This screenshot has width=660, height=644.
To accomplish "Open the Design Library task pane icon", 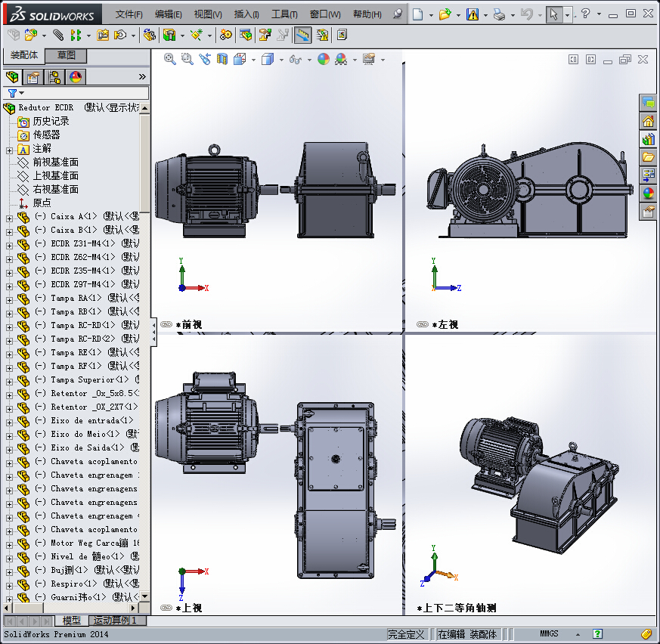I will click(x=648, y=139).
